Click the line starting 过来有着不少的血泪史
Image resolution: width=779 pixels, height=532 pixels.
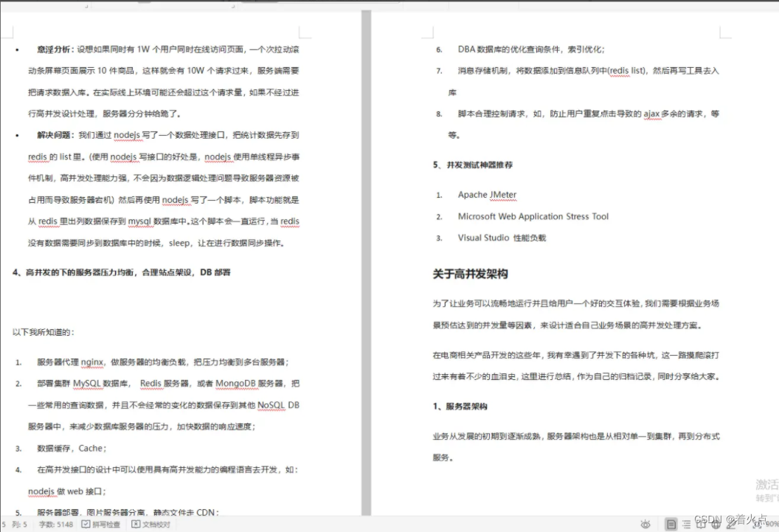[x=576, y=376]
